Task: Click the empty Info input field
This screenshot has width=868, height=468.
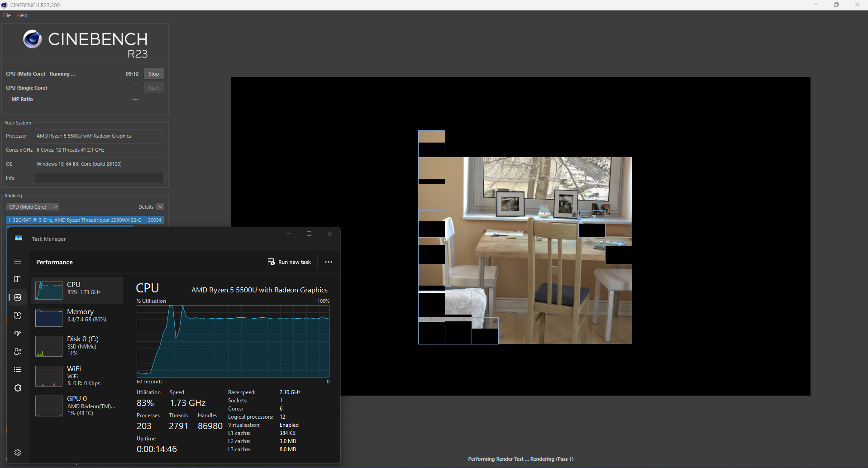Action: pyautogui.click(x=100, y=178)
